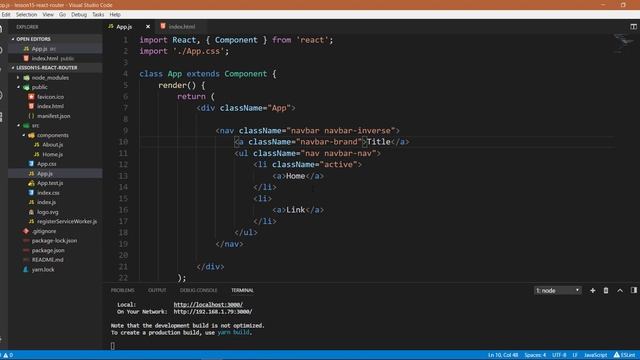Open index.js file

tap(47, 202)
